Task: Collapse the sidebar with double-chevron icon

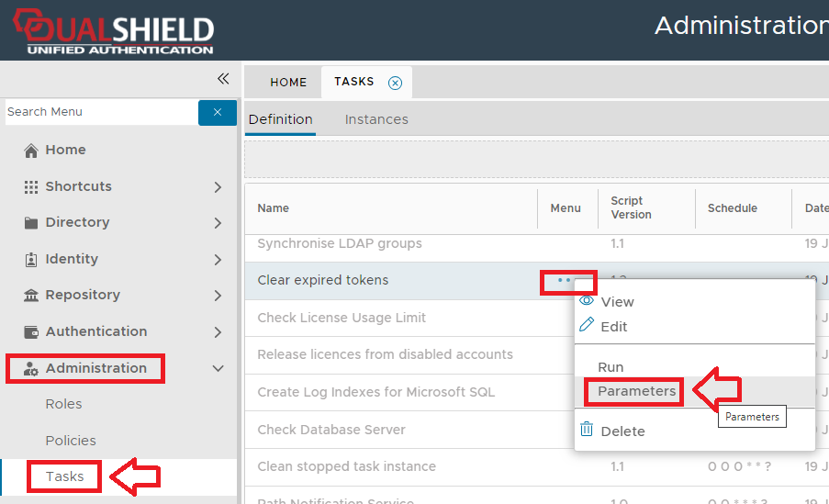Action: click(x=223, y=79)
